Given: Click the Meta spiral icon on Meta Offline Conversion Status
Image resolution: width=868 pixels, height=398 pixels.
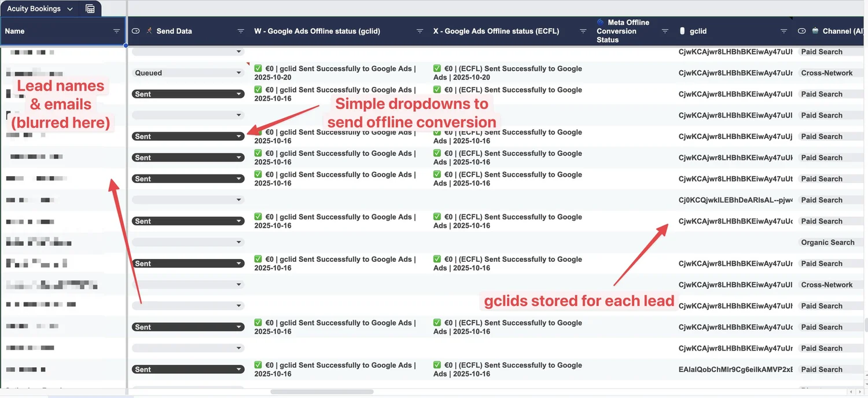Looking at the screenshot, I should pyautogui.click(x=599, y=22).
